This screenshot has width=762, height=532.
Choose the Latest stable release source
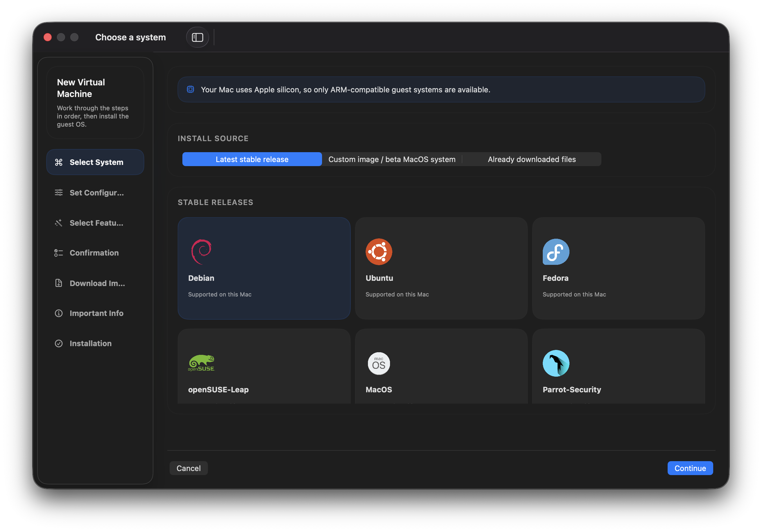click(252, 159)
